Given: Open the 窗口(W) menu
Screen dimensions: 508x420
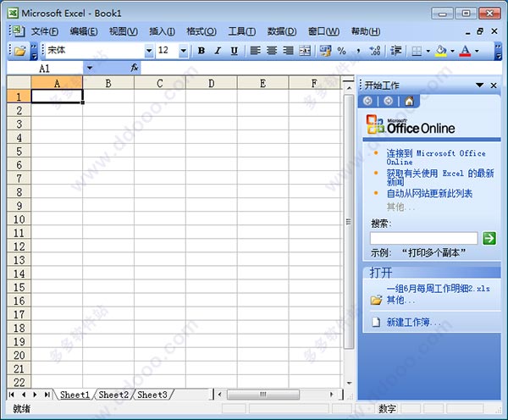Looking at the screenshot, I should click(323, 31).
